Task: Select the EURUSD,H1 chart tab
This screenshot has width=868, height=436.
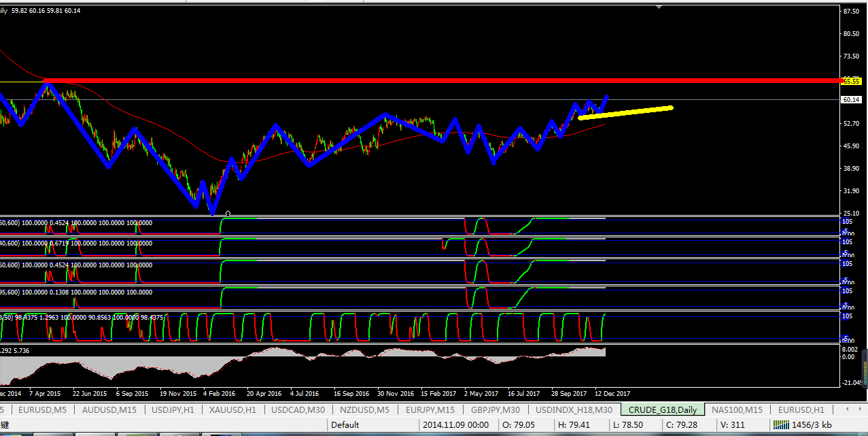Action: click(x=801, y=410)
